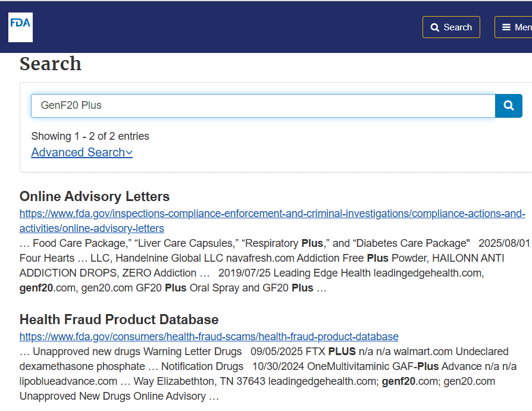Follow the health-fraud-product-database URL link
The height and width of the screenshot is (411, 532).
tap(209, 337)
